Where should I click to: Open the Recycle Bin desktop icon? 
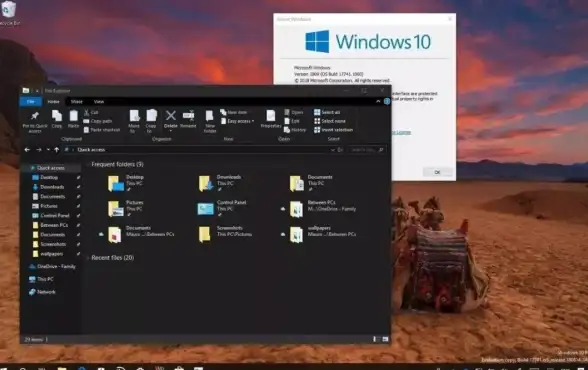click(9, 13)
